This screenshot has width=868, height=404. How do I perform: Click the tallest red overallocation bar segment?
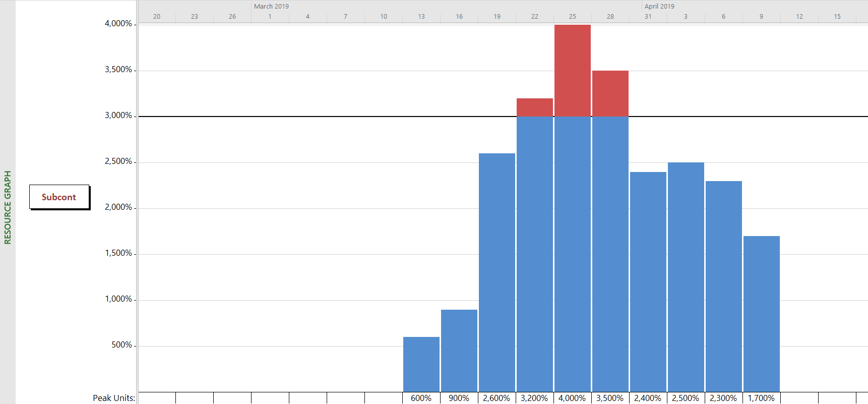point(573,71)
